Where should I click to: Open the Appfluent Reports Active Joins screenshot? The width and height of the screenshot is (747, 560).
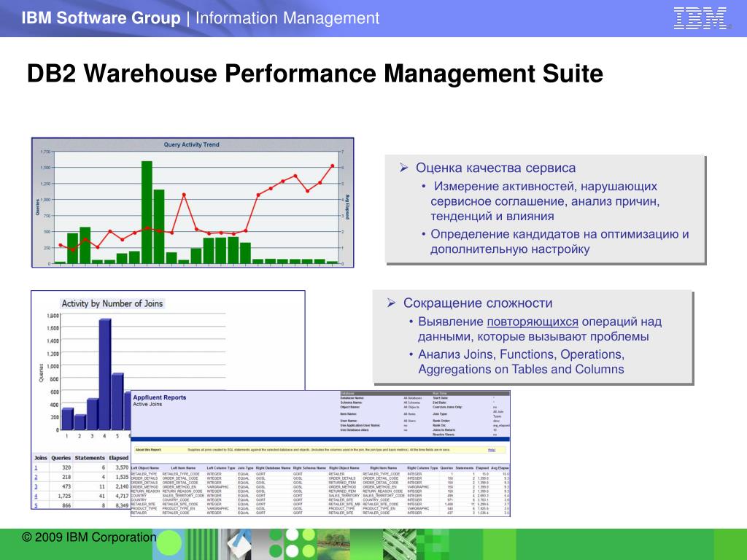[320, 453]
